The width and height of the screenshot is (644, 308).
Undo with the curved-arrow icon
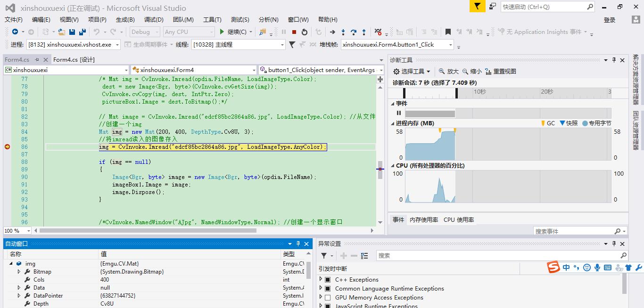coord(97,32)
